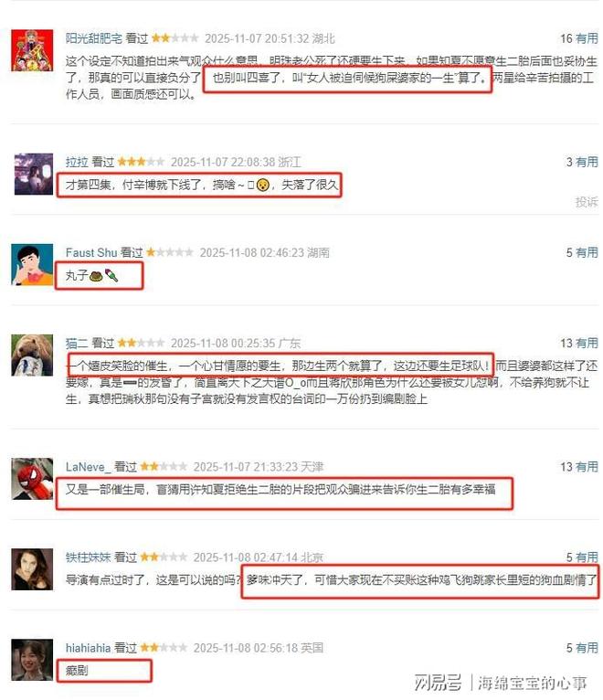This screenshot has width=603, height=700.
Task: Open 猫二 bear avatar
Action: (32, 355)
